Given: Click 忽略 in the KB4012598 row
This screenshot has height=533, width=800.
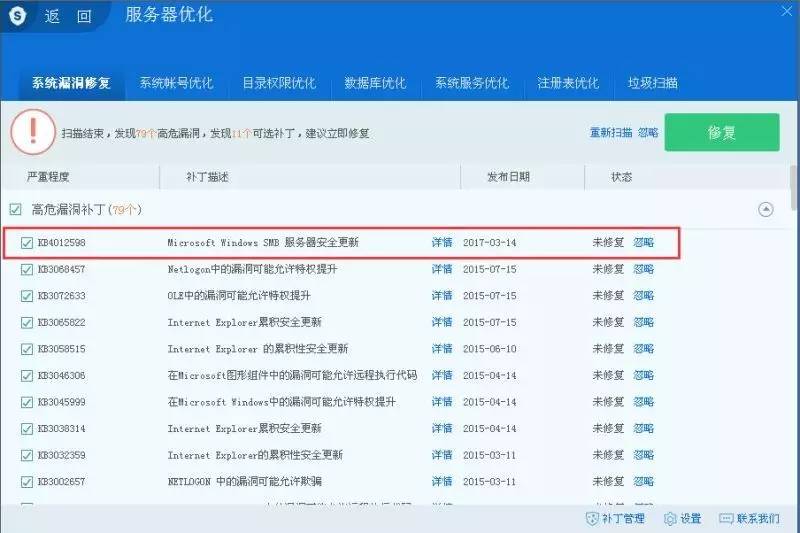Looking at the screenshot, I should pos(643,242).
